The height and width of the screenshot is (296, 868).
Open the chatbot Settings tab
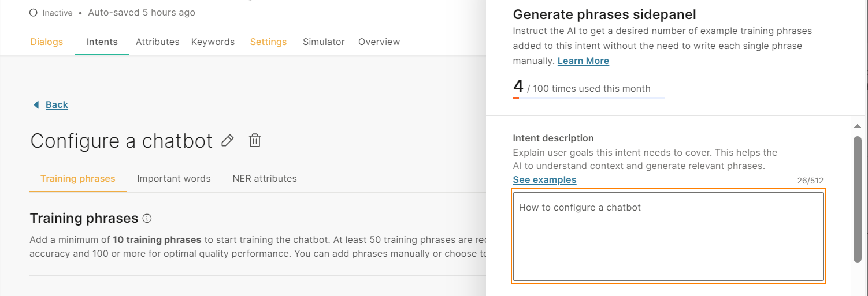[268, 42]
